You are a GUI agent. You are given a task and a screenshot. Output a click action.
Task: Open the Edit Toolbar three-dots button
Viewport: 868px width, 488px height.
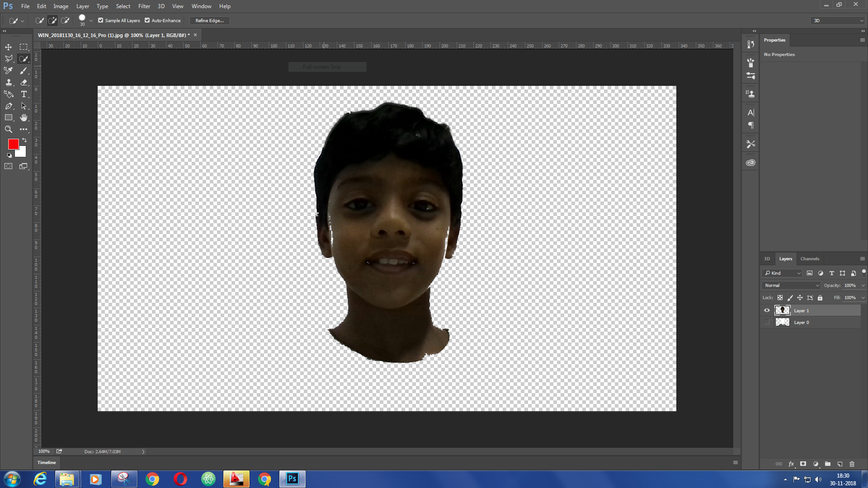(x=24, y=129)
